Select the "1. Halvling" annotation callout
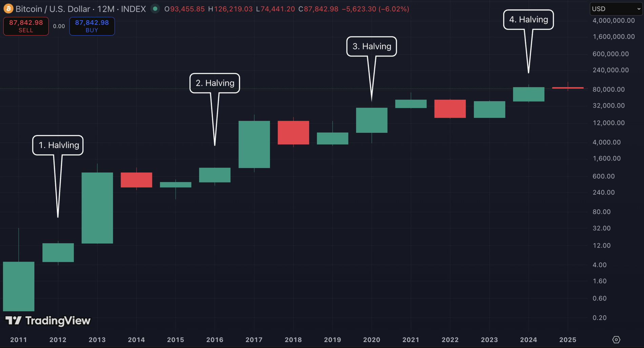 coord(58,145)
